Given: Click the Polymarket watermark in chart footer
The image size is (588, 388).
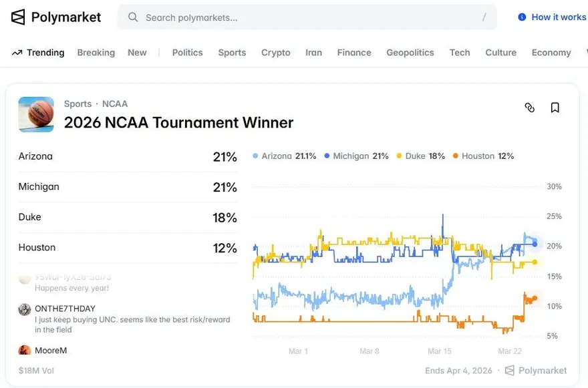Looking at the screenshot, I should 536,371.
